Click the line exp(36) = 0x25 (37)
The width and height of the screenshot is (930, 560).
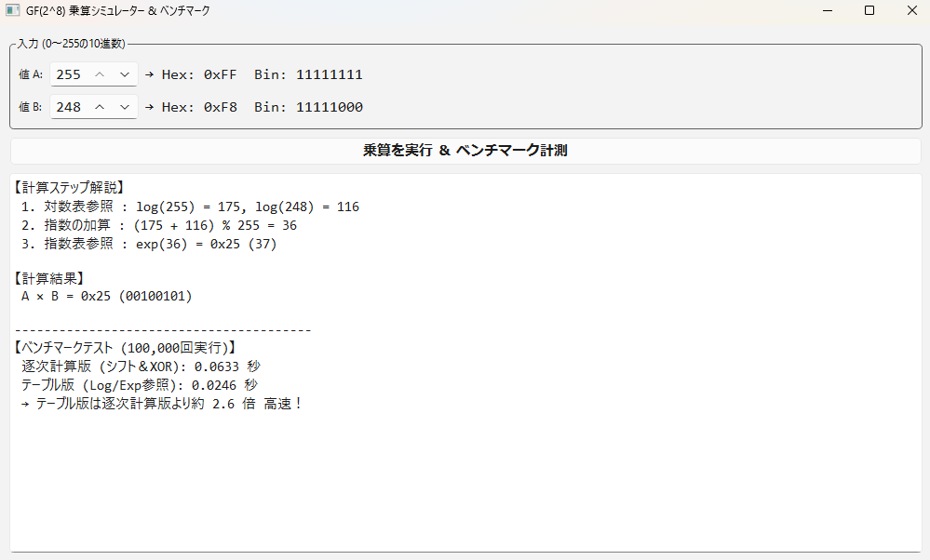(x=149, y=244)
